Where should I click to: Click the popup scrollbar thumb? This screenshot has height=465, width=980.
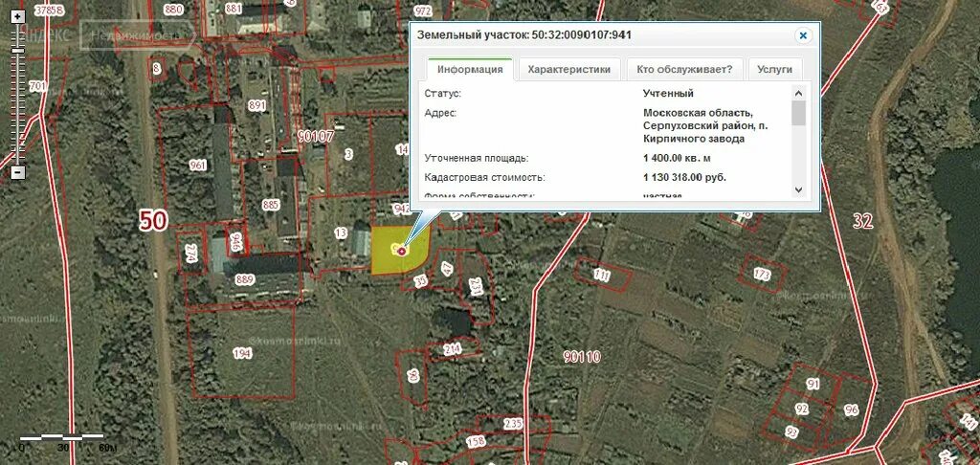click(x=799, y=113)
